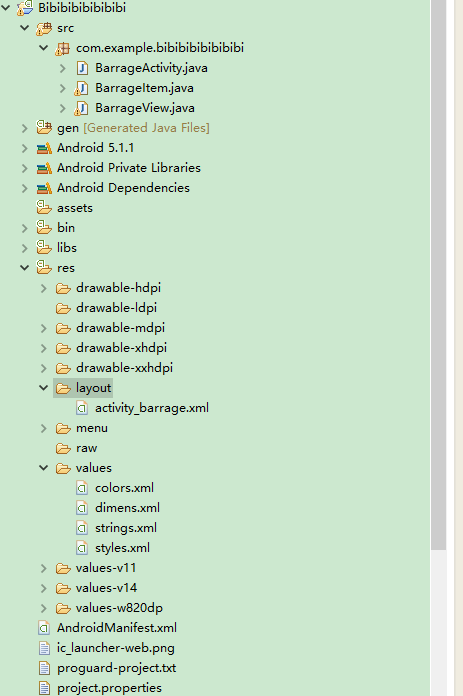Viewport: 463px width, 696px height.
Task: Click the BarrageActivity.java file icon
Action: point(82,68)
